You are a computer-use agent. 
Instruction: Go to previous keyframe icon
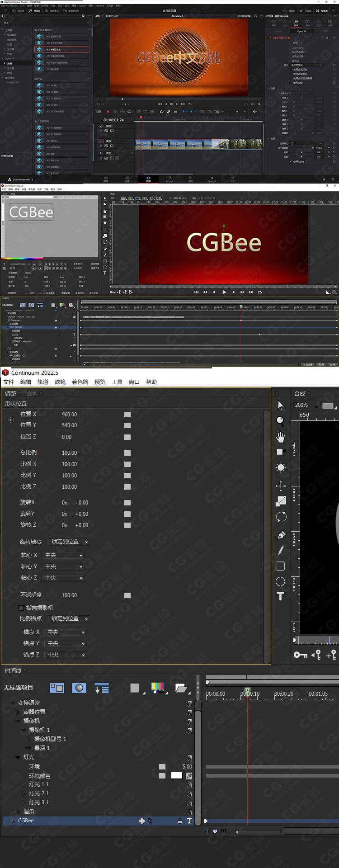[316, 655]
